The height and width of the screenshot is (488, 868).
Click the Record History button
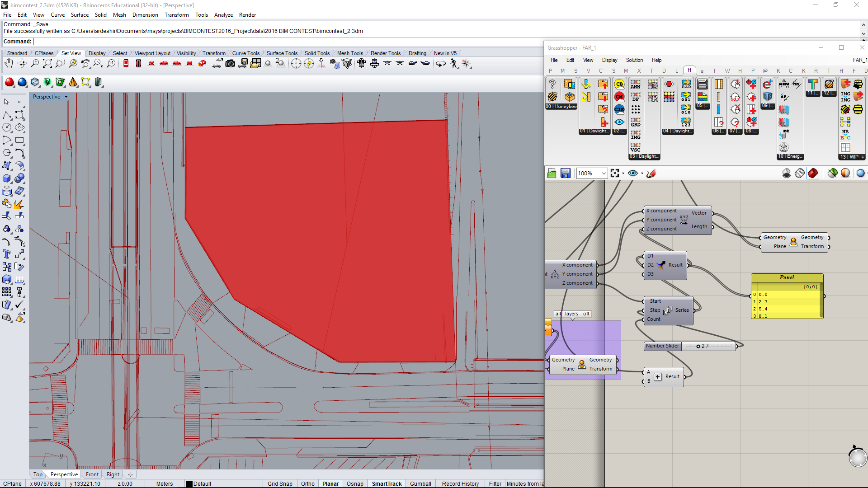[x=460, y=483]
